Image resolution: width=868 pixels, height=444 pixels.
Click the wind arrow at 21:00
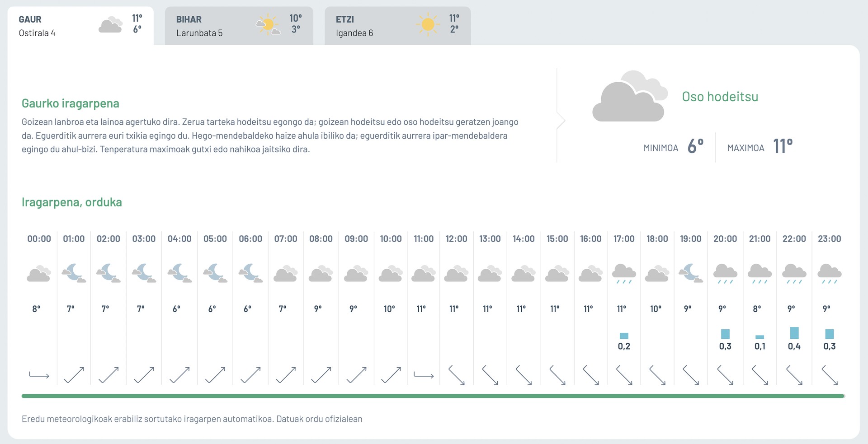pos(760,375)
